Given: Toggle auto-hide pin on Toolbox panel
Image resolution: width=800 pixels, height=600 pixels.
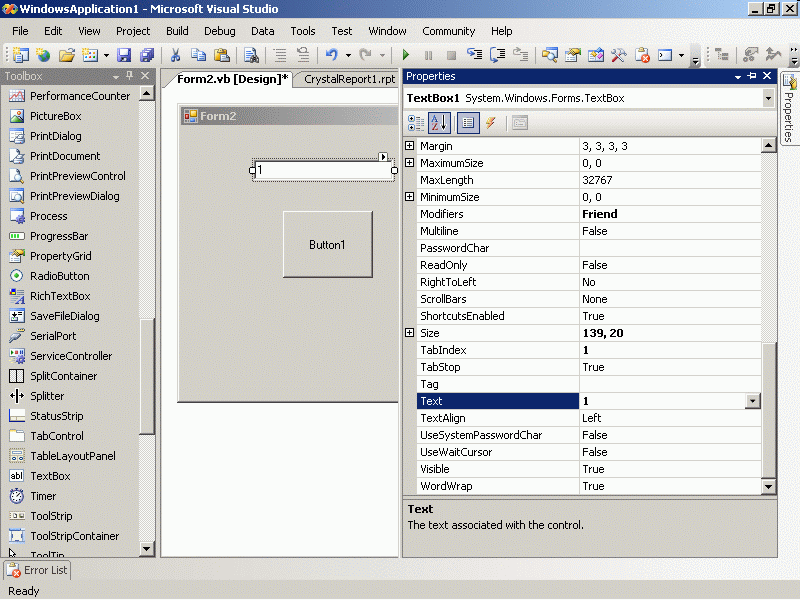Looking at the screenshot, I should pos(129,76).
